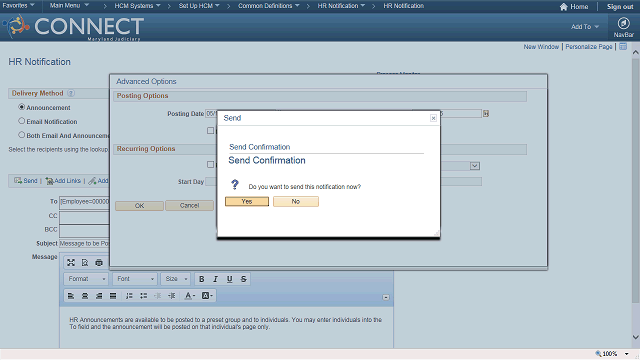Click No in Send Confirmation

(x=296, y=201)
